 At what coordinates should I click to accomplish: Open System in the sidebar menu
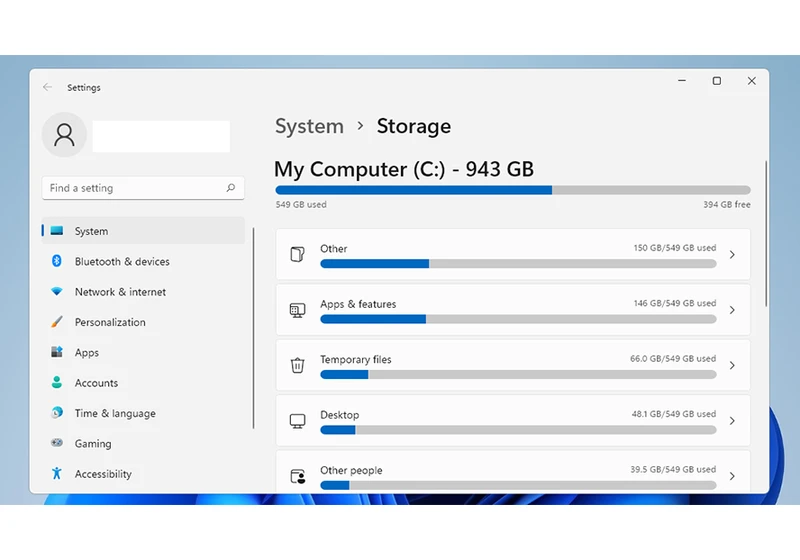[143, 231]
